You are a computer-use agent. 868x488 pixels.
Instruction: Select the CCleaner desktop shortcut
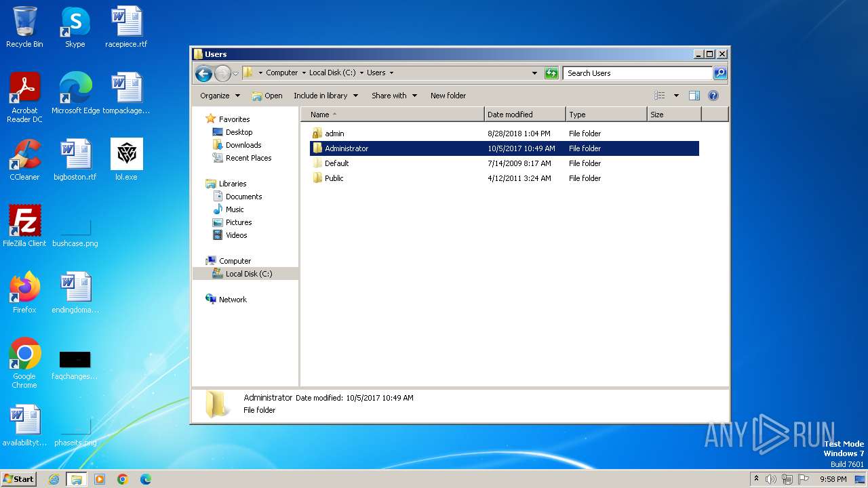24,160
